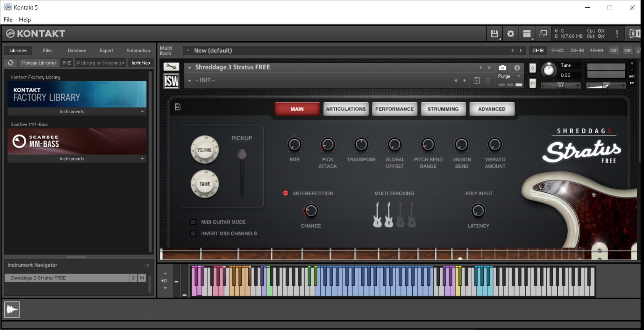The width and height of the screenshot is (644, 330).
Task: Go to previous instrument arrow
Action: (x=481, y=68)
